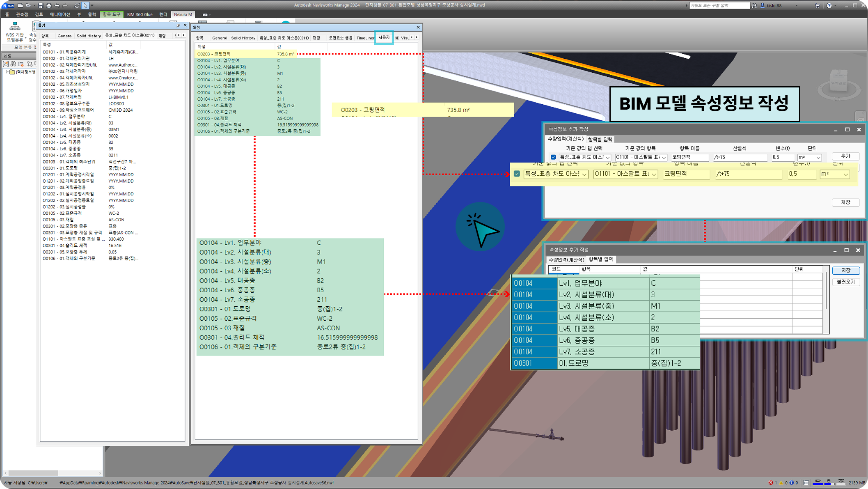868x489 pixels.
Task: Click the Print icon
Action: 48,5
